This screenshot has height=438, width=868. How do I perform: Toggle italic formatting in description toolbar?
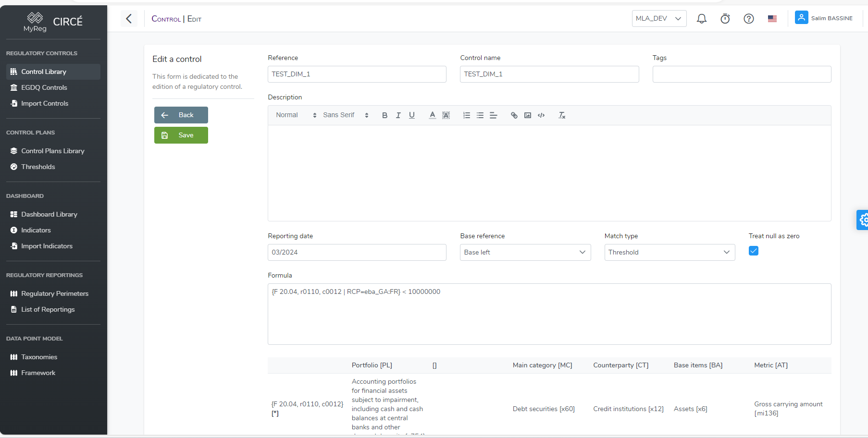point(398,115)
